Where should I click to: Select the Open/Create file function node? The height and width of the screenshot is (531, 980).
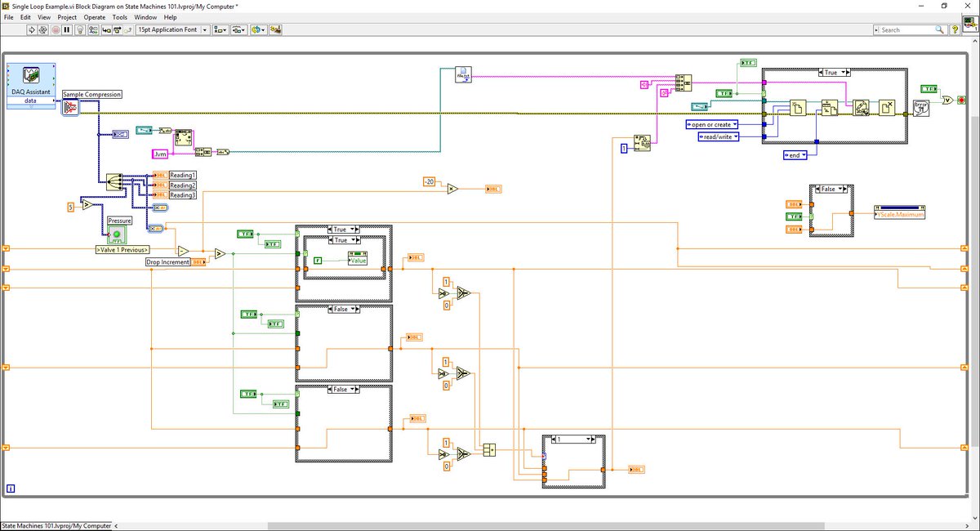point(799,108)
